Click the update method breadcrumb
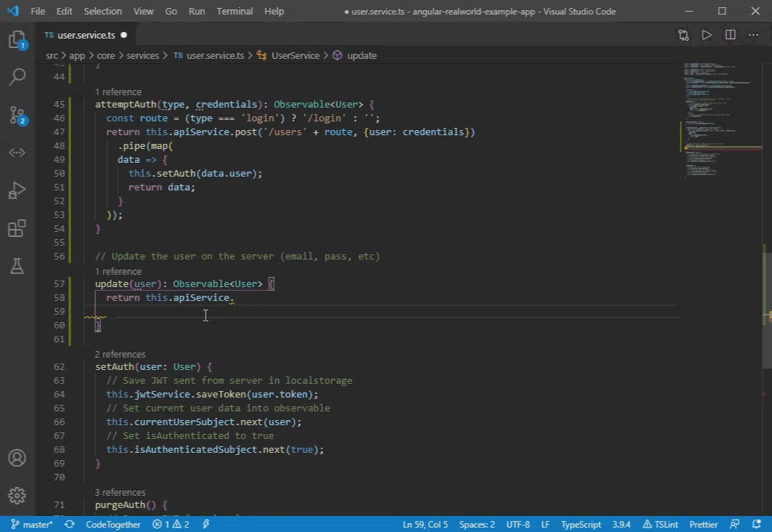The width and height of the screenshot is (772, 532). tap(355, 56)
